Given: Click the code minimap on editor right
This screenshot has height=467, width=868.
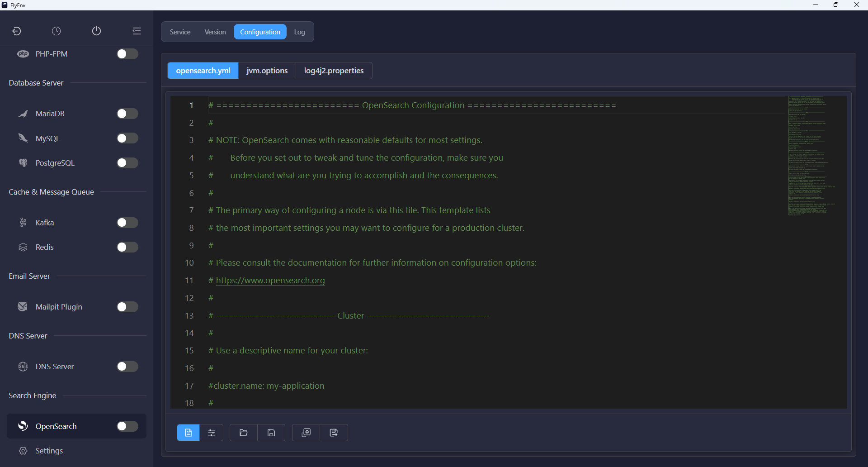Looking at the screenshot, I should click(812, 156).
